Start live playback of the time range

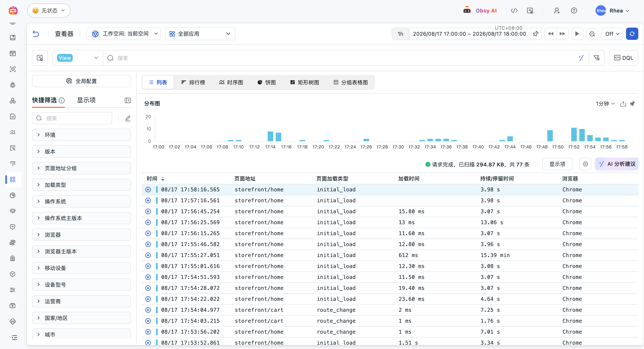coord(577,34)
